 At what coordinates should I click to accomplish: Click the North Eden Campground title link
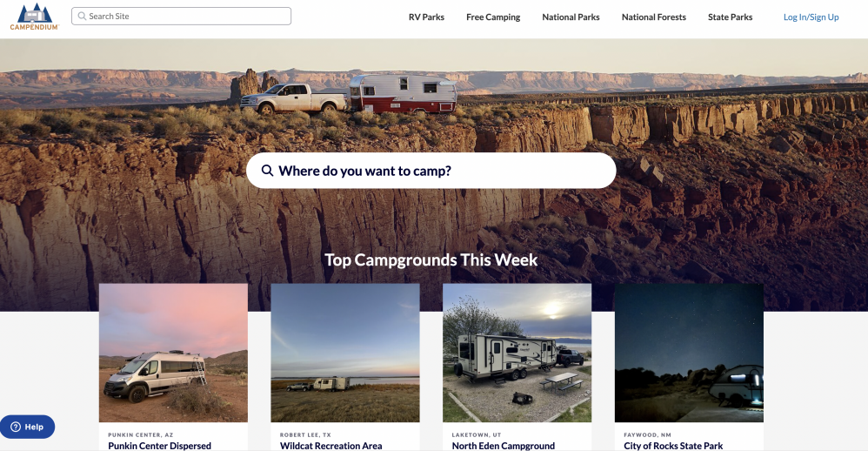pyautogui.click(x=504, y=446)
